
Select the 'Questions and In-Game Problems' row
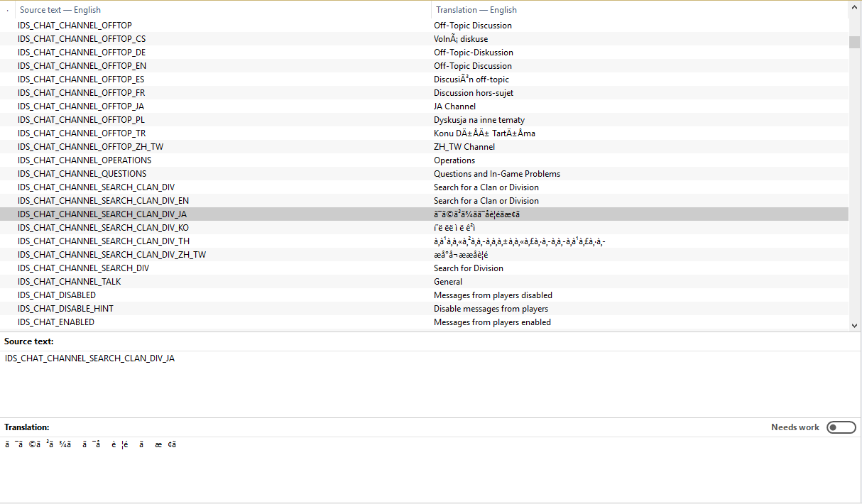(x=496, y=174)
